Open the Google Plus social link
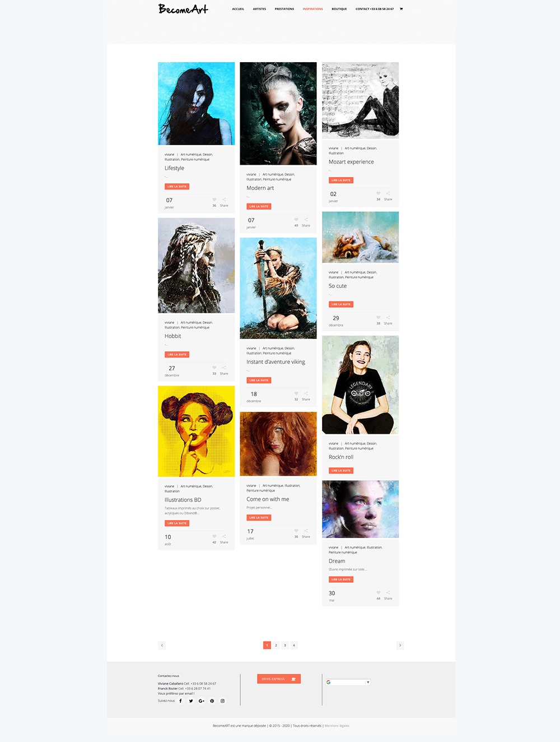Viewport: 560px width, 742px height. pos(202,701)
